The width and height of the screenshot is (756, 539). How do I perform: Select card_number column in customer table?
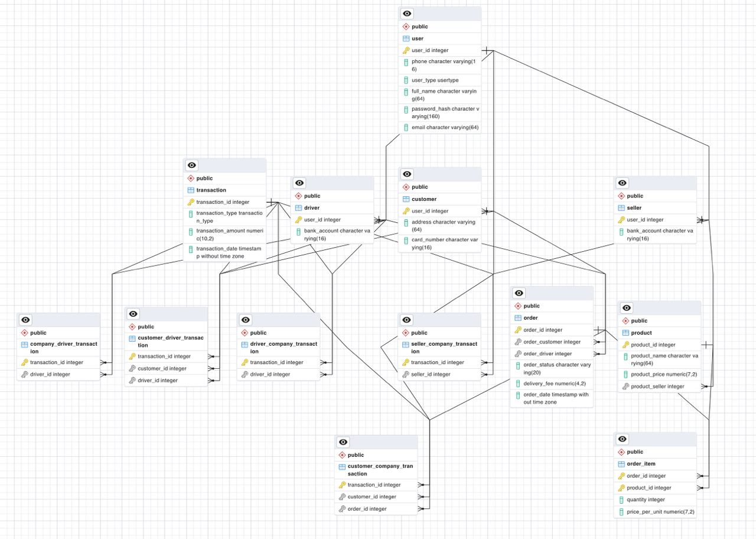(440, 243)
